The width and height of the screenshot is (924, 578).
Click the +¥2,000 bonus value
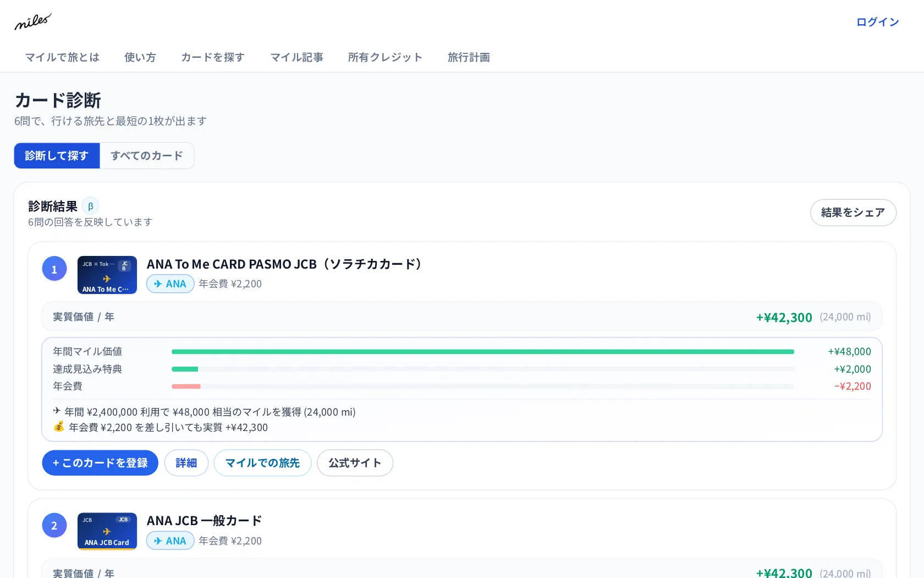click(852, 369)
